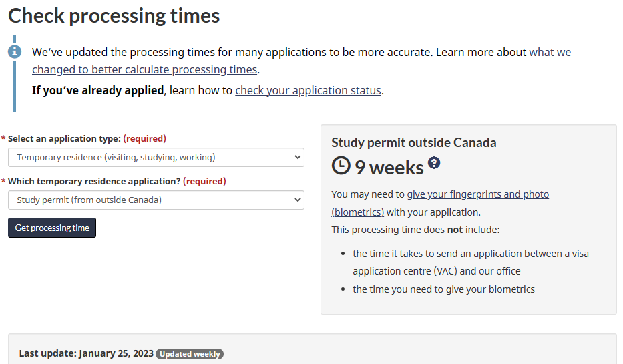Click the '(biometrics)' part of the link

pyautogui.click(x=358, y=212)
